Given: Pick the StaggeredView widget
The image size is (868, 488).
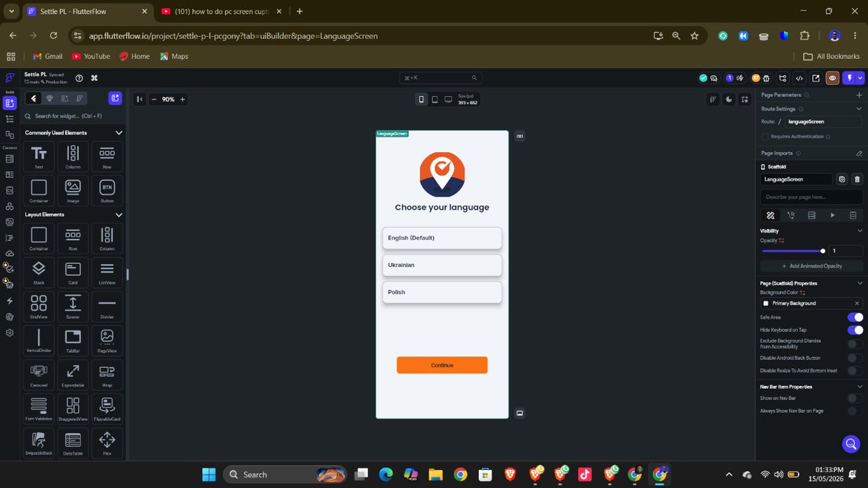Looking at the screenshot, I should click(x=73, y=408).
